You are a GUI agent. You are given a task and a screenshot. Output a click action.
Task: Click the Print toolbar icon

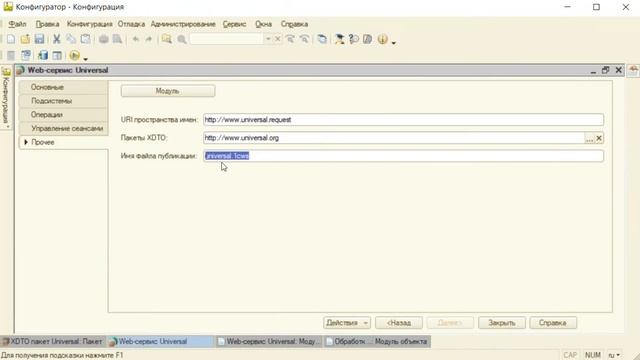click(x=104, y=39)
